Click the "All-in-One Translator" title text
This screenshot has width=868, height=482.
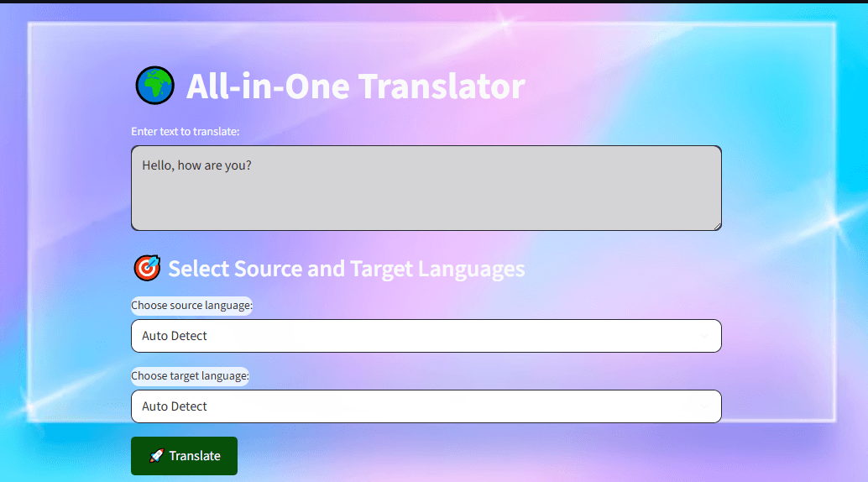click(355, 86)
